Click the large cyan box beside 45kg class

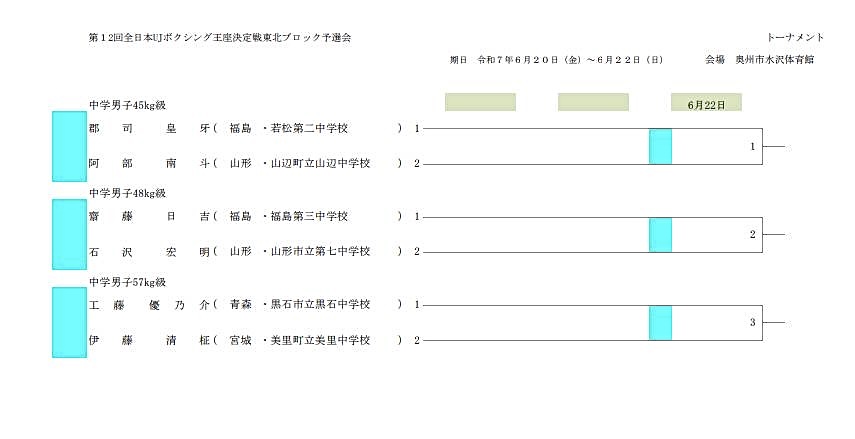click(x=69, y=146)
